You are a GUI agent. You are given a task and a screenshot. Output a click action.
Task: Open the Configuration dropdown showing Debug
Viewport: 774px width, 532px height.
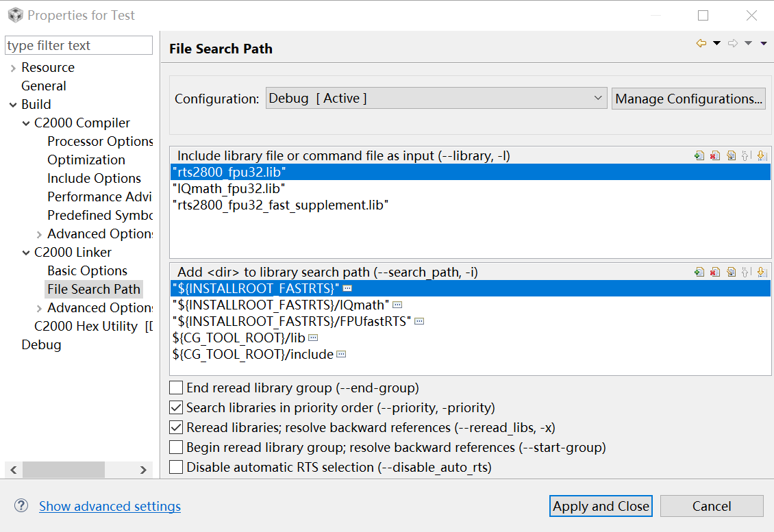tap(436, 99)
